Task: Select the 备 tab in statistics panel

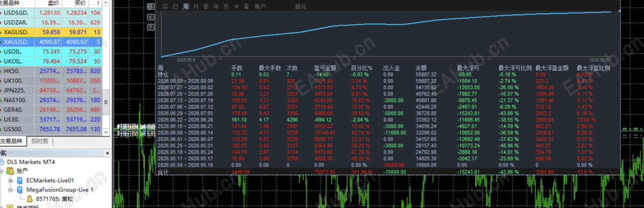Action: coord(246,6)
